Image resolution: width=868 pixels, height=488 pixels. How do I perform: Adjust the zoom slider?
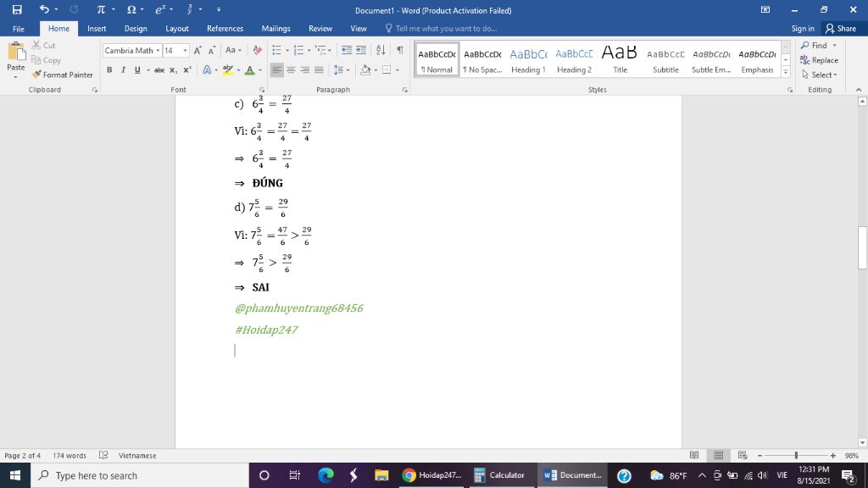click(796, 455)
